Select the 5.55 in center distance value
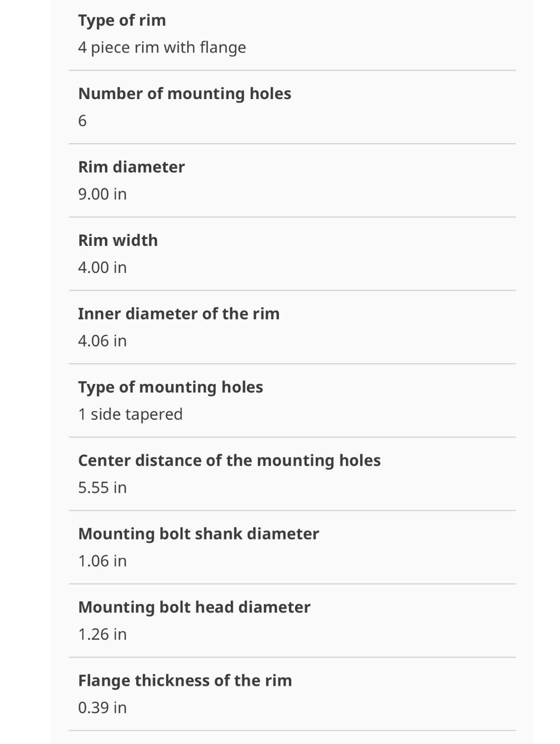 (x=102, y=488)
